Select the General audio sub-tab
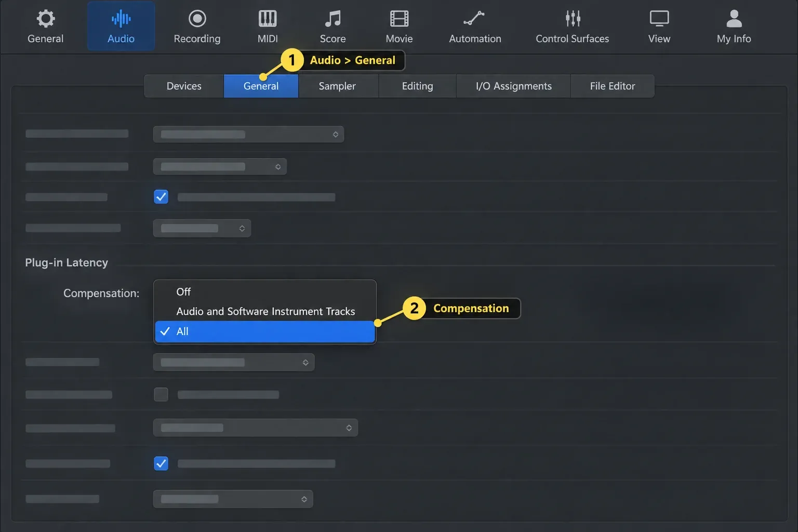 tap(261, 86)
